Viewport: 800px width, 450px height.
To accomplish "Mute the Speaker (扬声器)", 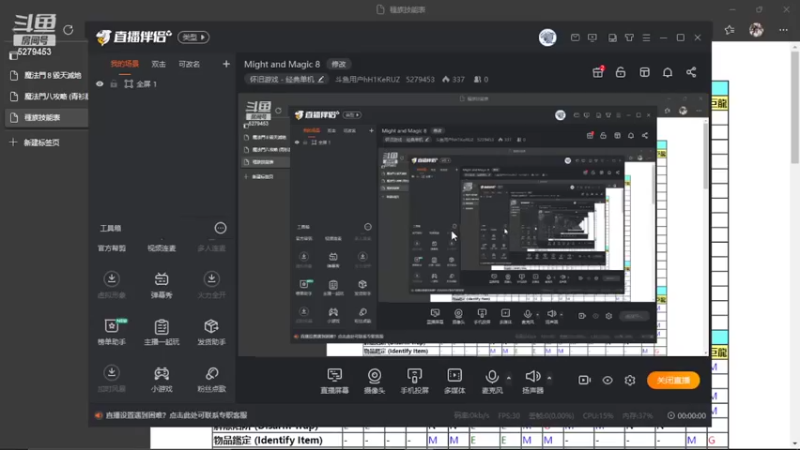I will pos(533,381).
